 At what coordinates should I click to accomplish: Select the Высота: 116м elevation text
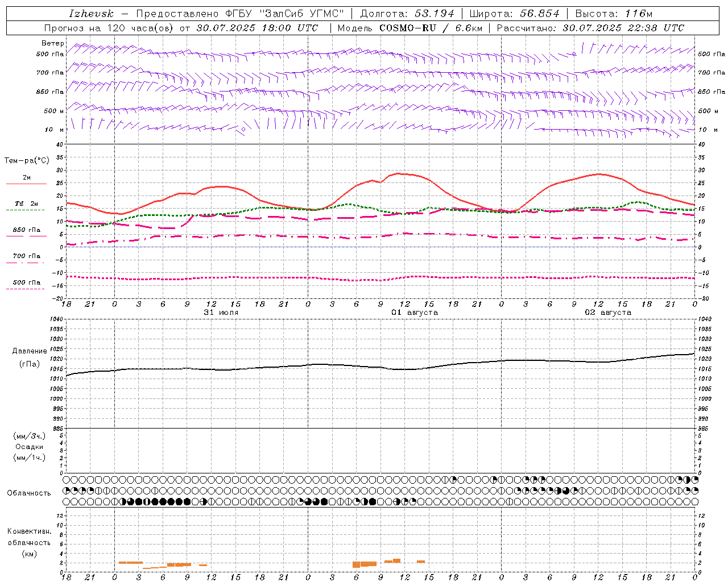coord(614,14)
